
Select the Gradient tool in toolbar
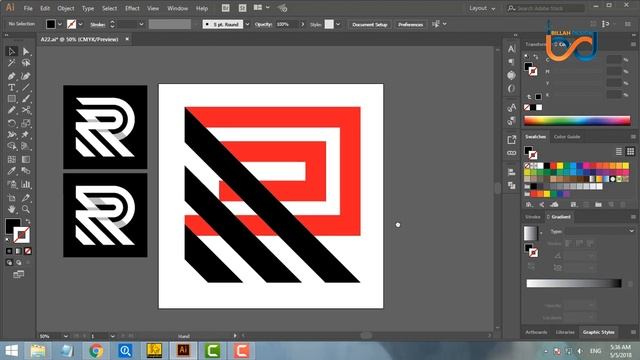[26, 159]
